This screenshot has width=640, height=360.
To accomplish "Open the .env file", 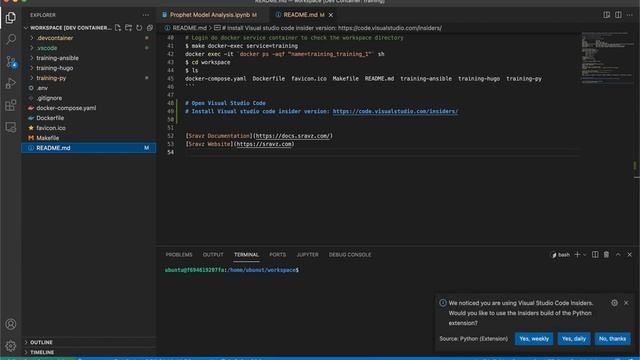I will [89, 88].
